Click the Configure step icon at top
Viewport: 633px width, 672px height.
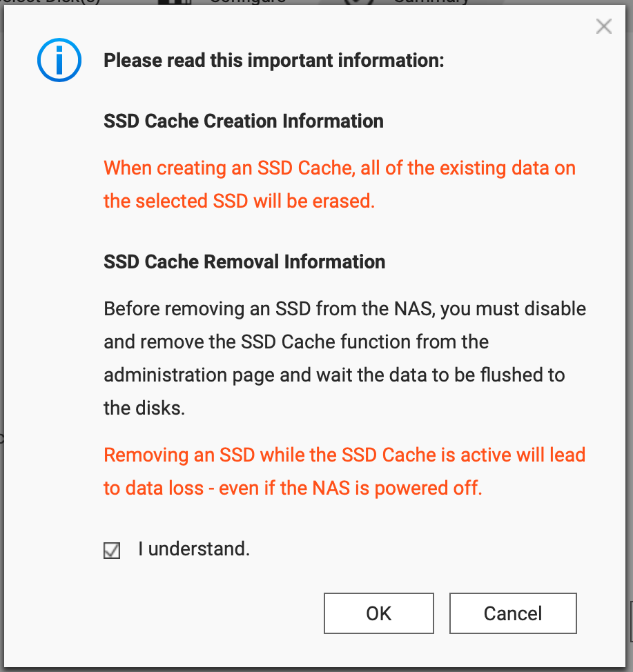pos(175,1)
